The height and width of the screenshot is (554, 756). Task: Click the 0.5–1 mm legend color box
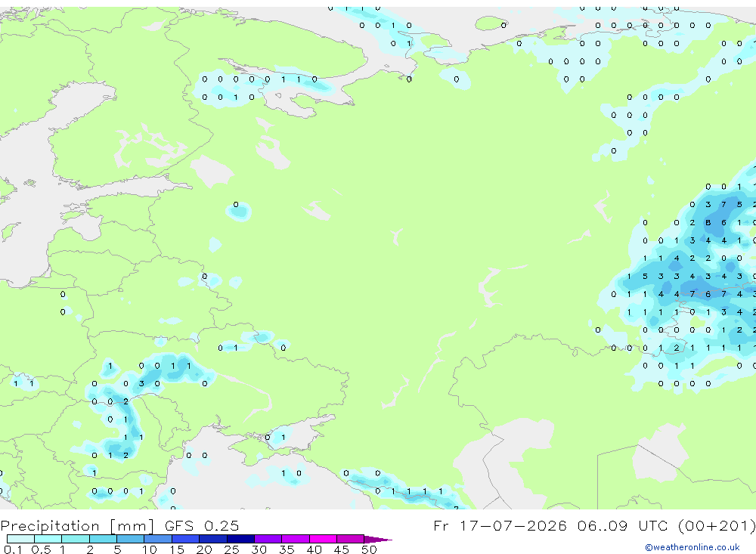pos(48,539)
